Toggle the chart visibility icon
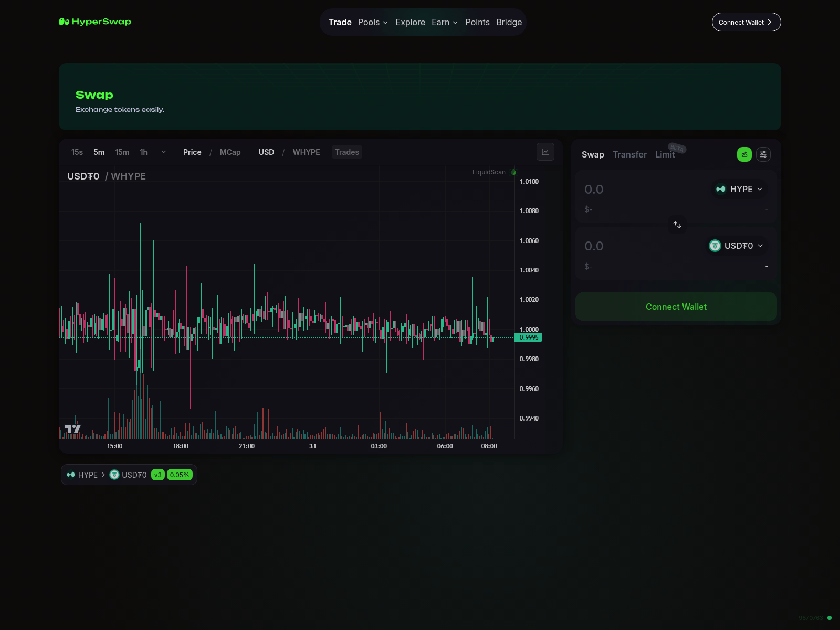Screen dimensions: 840x630 545,152
